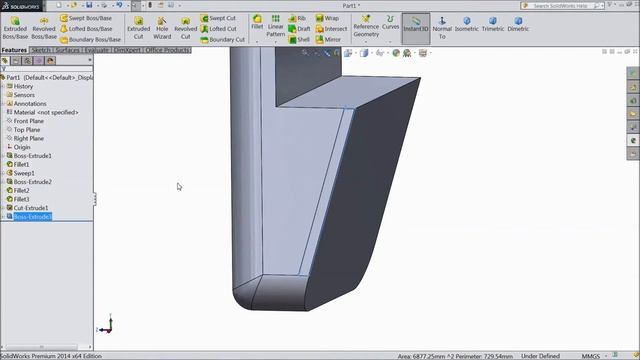Switch to the DimXpert tab
The height and width of the screenshot is (360, 640).
[127, 50]
